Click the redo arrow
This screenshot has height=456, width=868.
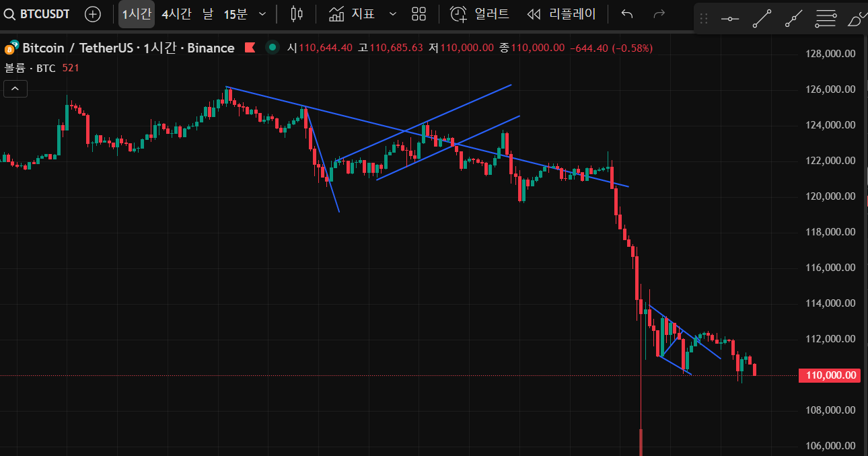[x=659, y=14]
